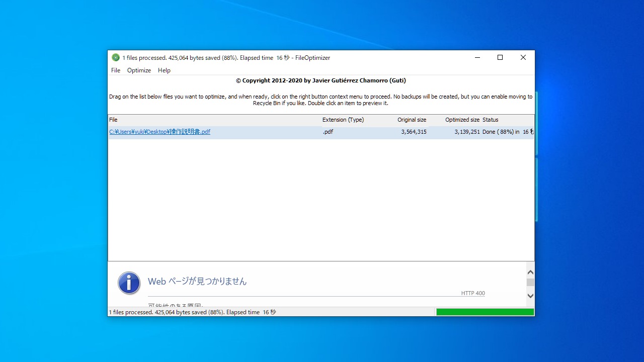Open the File menu
This screenshot has width=644, height=362.
click(116, 70)
